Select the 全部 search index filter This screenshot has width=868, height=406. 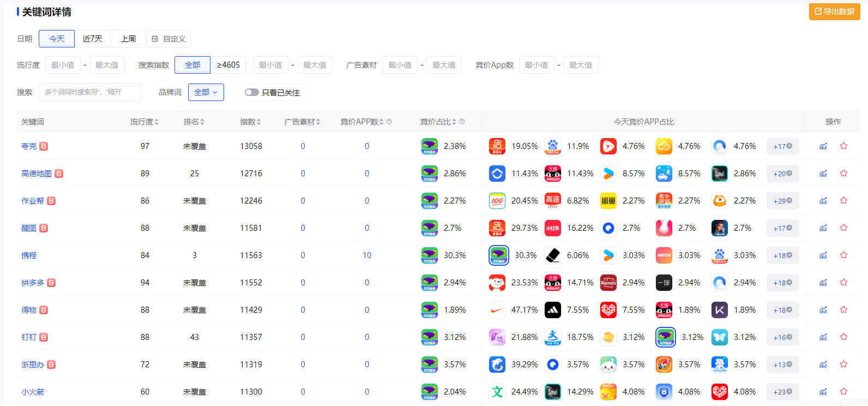pyautogui.click(x=192, y=65)
